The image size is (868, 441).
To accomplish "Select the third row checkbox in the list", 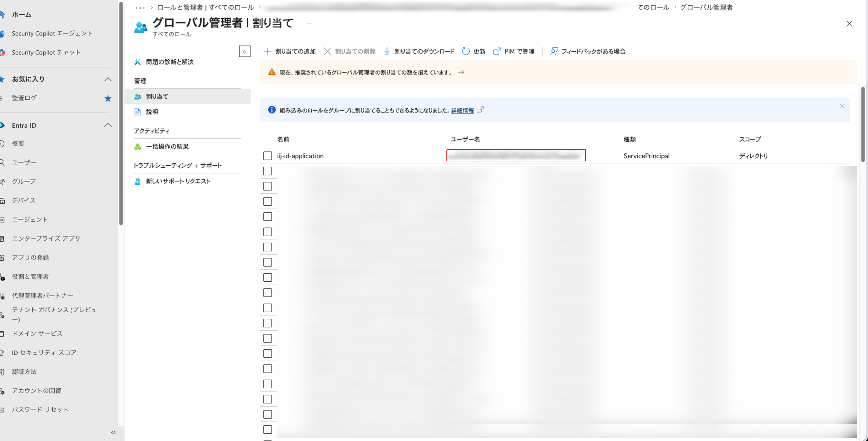I will (x=267, y=186).
